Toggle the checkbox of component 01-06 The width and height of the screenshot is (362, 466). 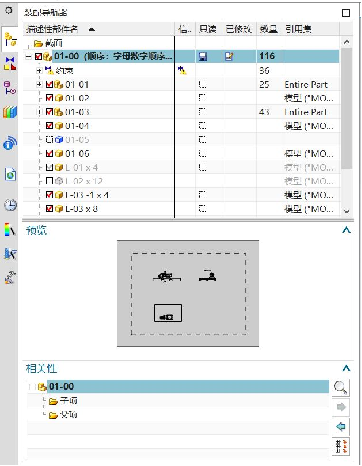(49, 154)
